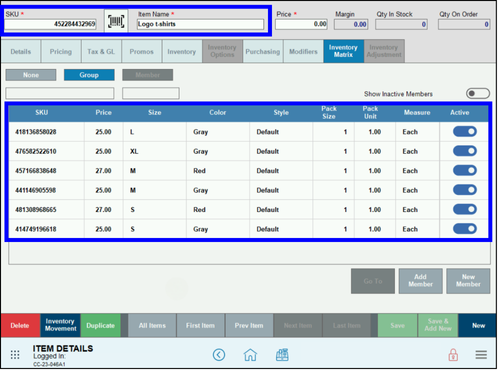Open the Tax & GL tab

[x=101, y=51]
